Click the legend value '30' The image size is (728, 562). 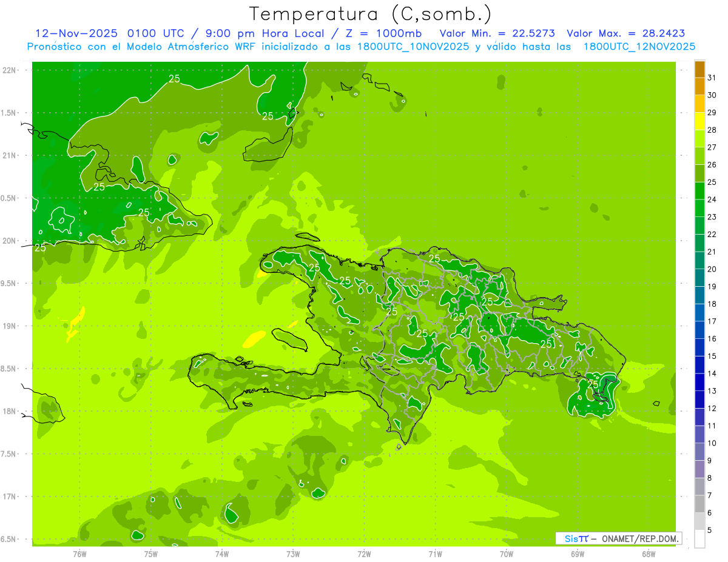pyautogui.click(x=712, y=95)
